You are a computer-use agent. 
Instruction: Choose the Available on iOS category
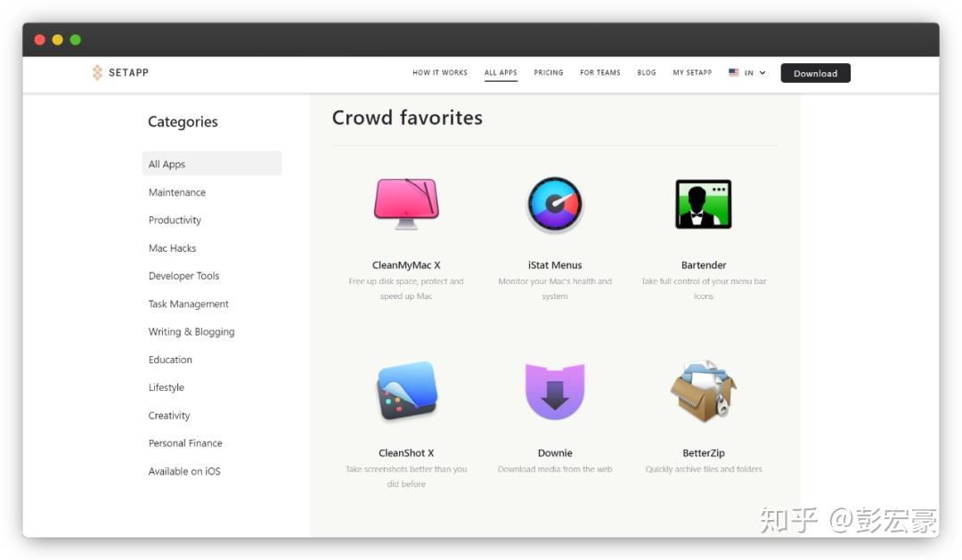[184, 471]
